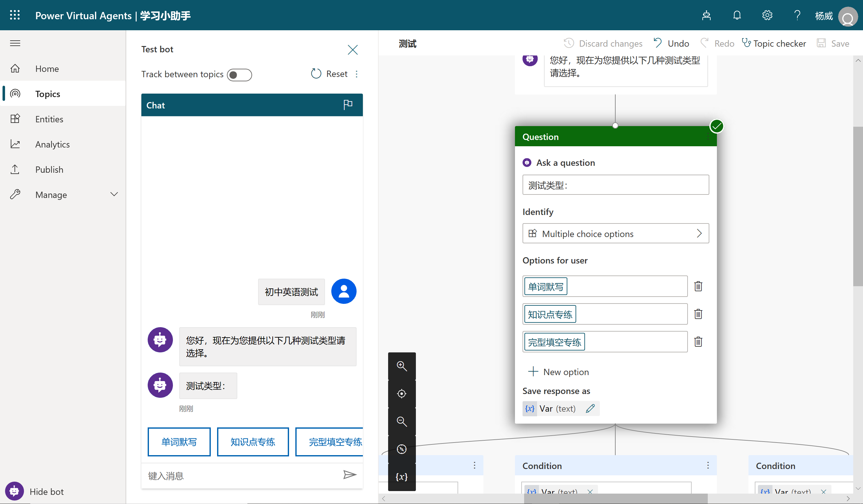
Task: Open the more options menu next to Reset
Action: 357,74
